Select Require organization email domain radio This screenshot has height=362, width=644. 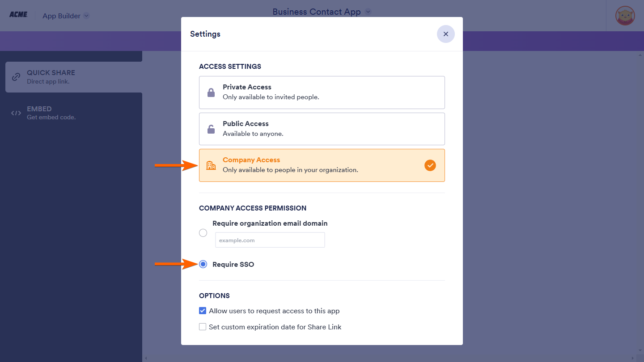[x=203, y=233]
